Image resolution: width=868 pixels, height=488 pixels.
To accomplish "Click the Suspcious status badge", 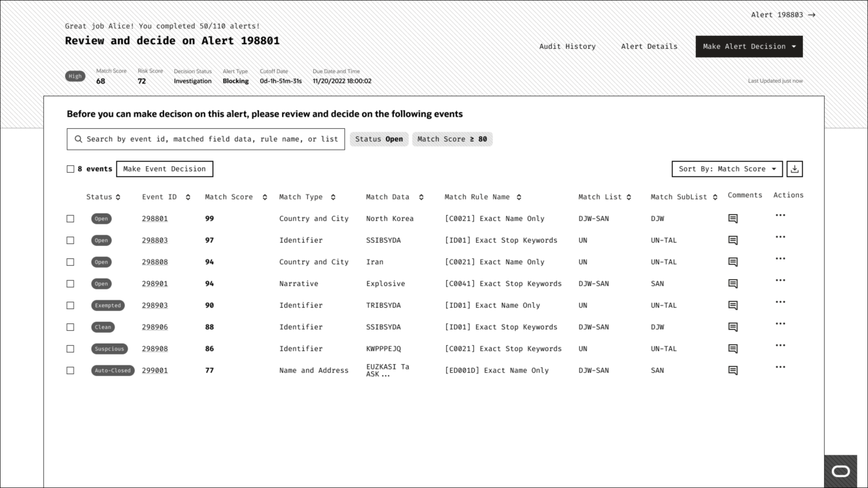I will click(x=109, y=349).
